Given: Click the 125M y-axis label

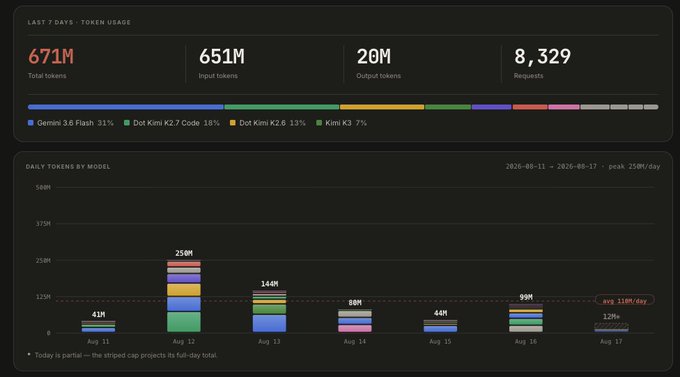Looking at the screenshot, I should [43, 297].
